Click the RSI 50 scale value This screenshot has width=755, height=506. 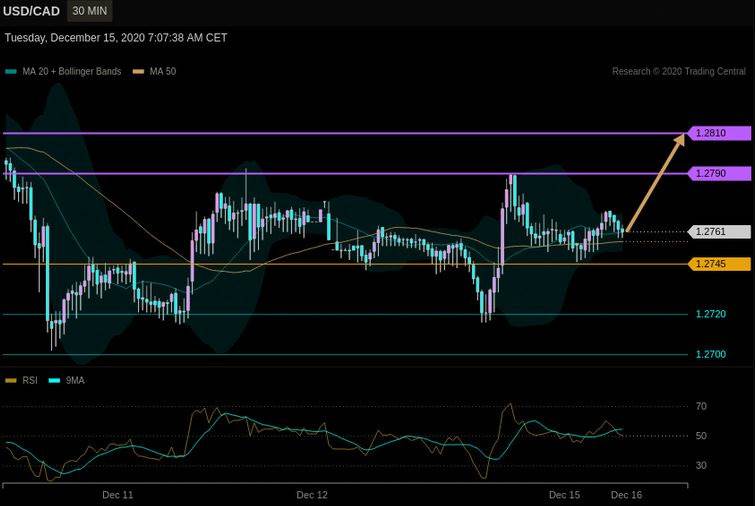[701, 436]
